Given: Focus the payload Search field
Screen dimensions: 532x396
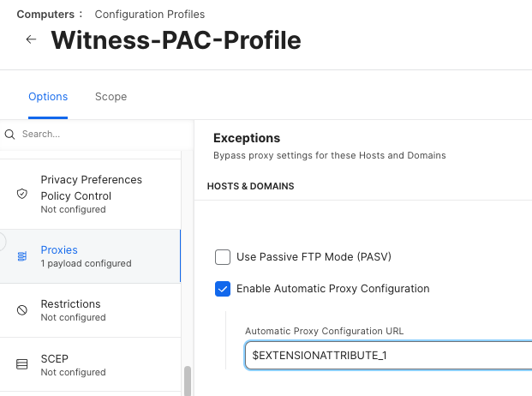Looking at the screenshot, I should click(x=94, y=135).
